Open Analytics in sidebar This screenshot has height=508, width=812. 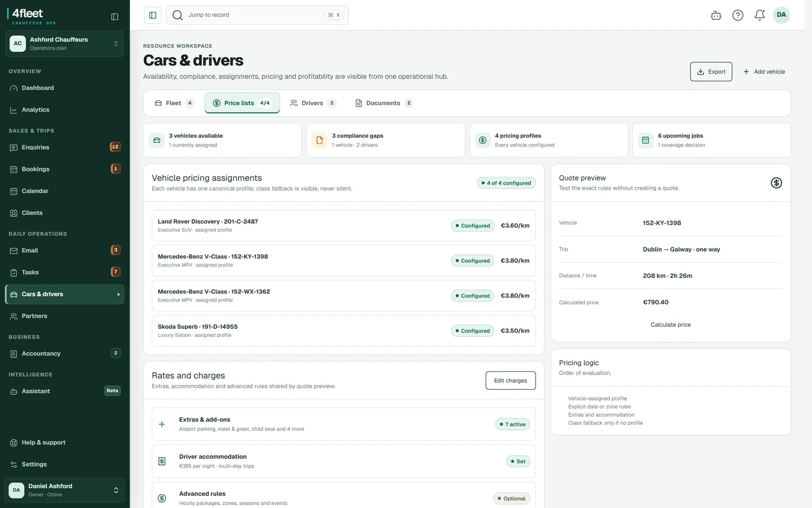tap(64, 110)
